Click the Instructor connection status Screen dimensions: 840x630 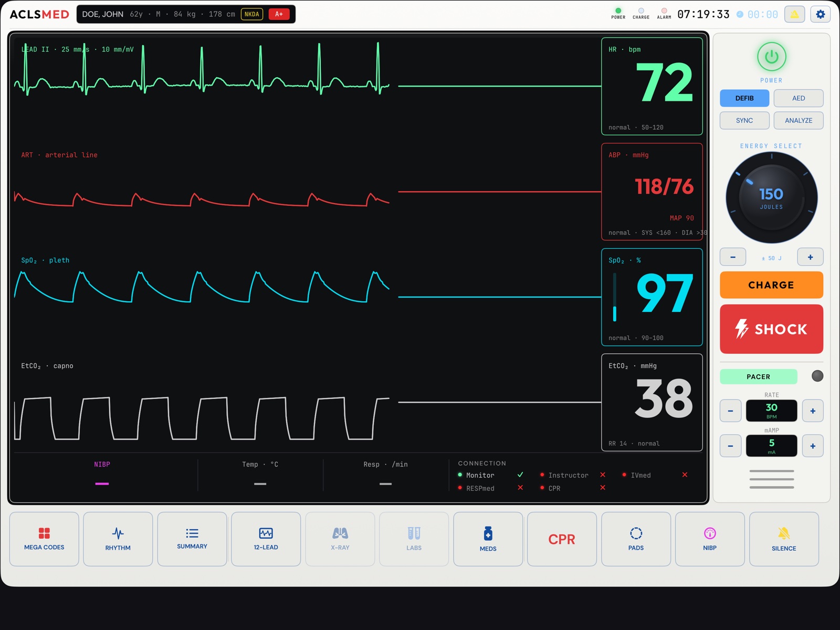tap(573, 475)
